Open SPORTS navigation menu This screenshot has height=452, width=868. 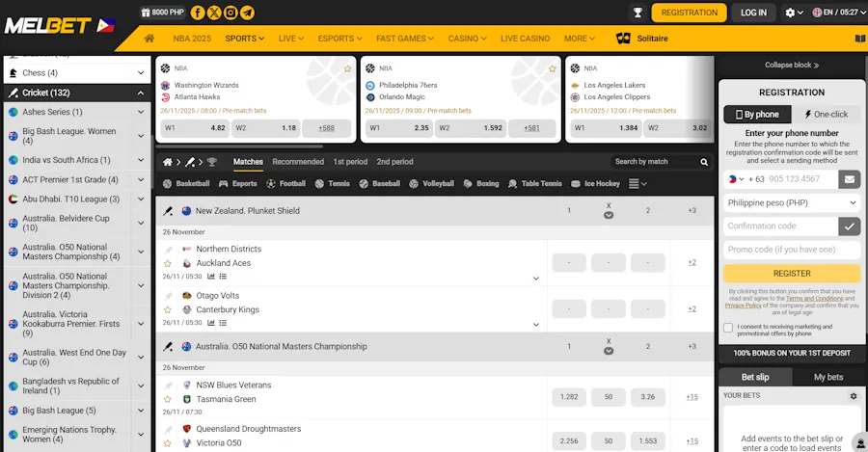coord(245,39)
